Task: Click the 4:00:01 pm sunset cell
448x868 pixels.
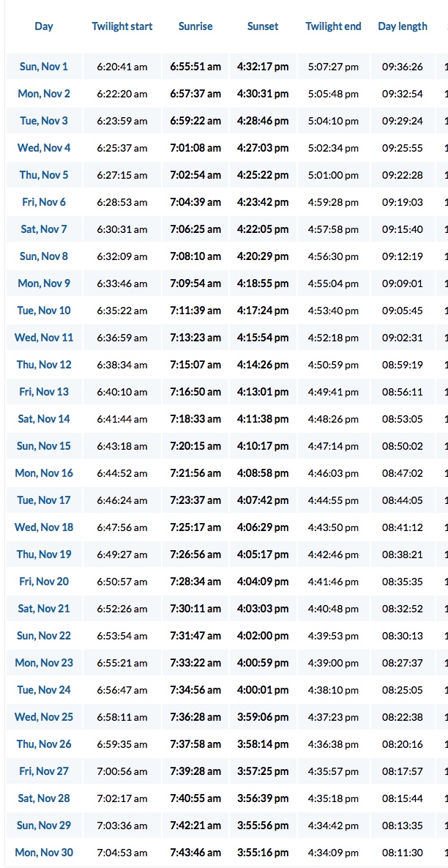Action: point(263,690)
